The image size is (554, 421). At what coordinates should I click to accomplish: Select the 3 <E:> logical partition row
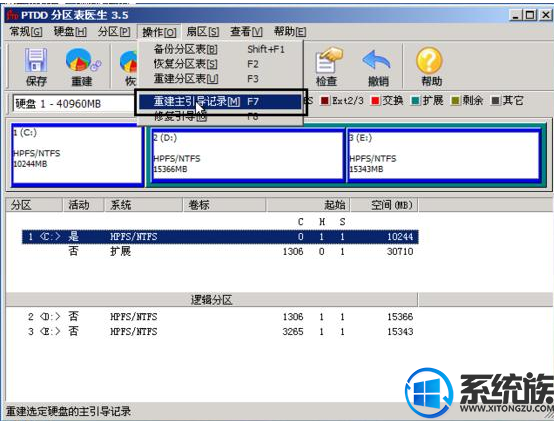[220, 332]
